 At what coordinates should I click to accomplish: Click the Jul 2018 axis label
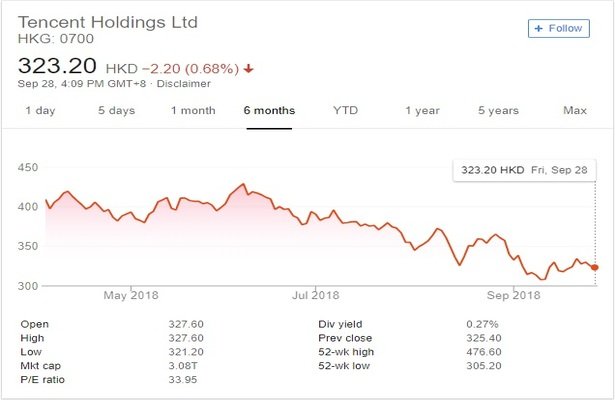pyautogui.click(x=315, y=295)
